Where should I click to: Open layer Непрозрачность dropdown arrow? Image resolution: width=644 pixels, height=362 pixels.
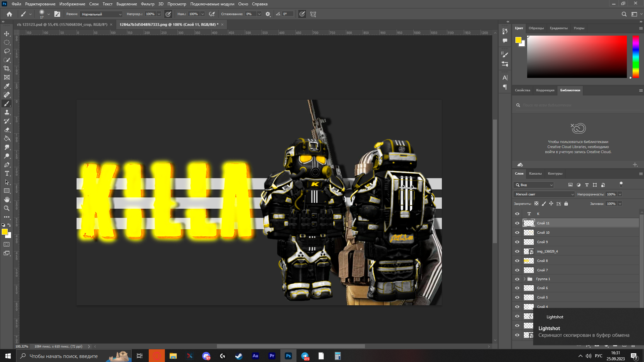(x=620, y=194)
